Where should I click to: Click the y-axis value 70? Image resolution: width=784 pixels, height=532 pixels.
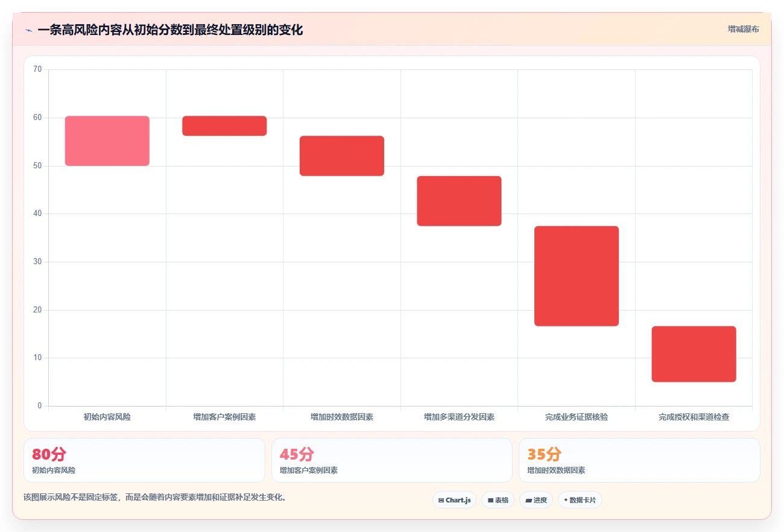(37, 69)
